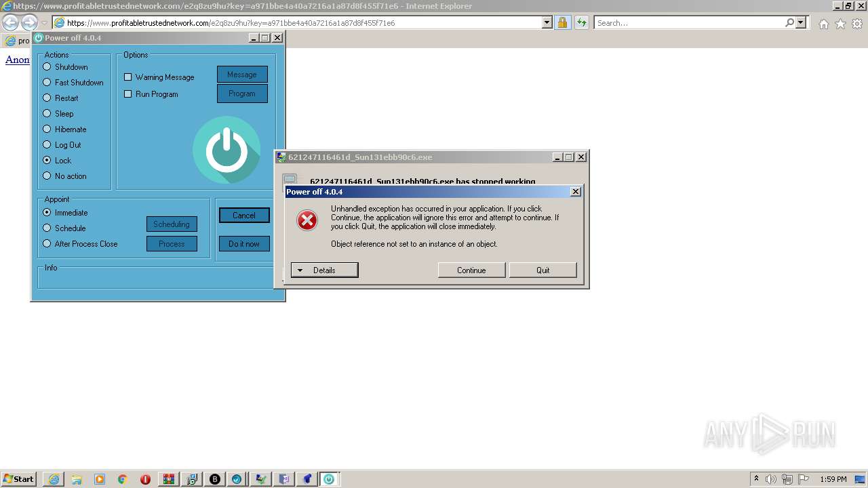Open the Scheduling settings button
Viewport: 868px width, 488px height.
pyautogui.click(x=172, y=224)
